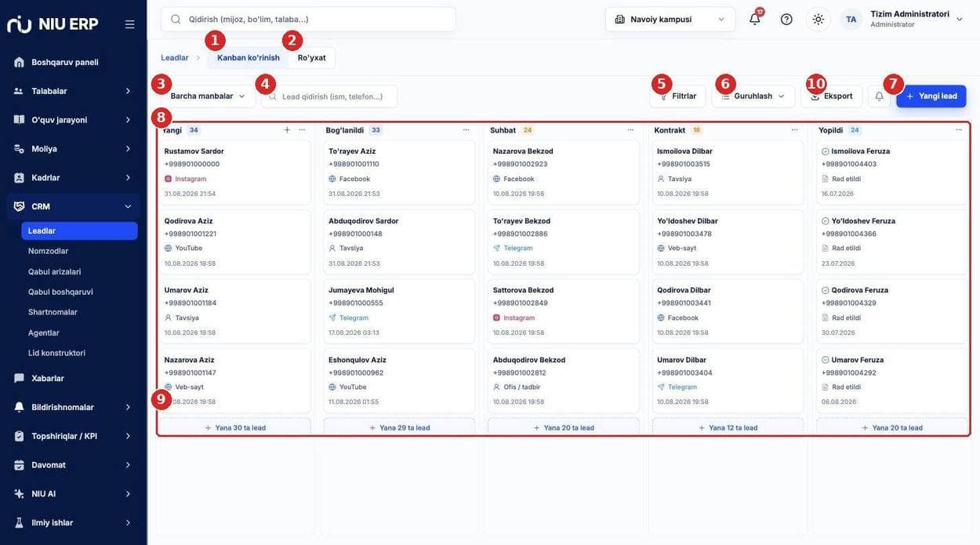Click the bell icon beside Yangi lead
This screenshot has height=545, width=980.
879,96
